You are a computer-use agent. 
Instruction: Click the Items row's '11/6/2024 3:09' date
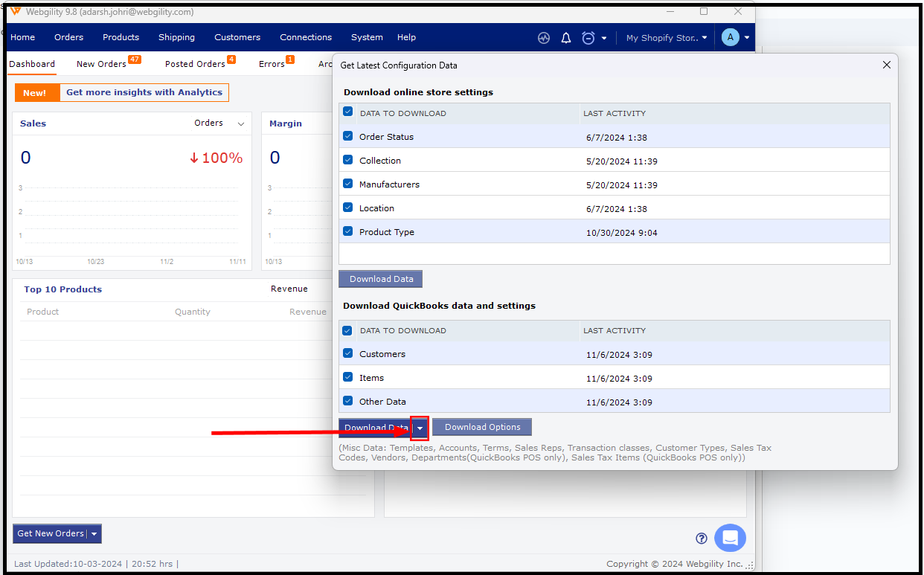click(x=619, y=379)
